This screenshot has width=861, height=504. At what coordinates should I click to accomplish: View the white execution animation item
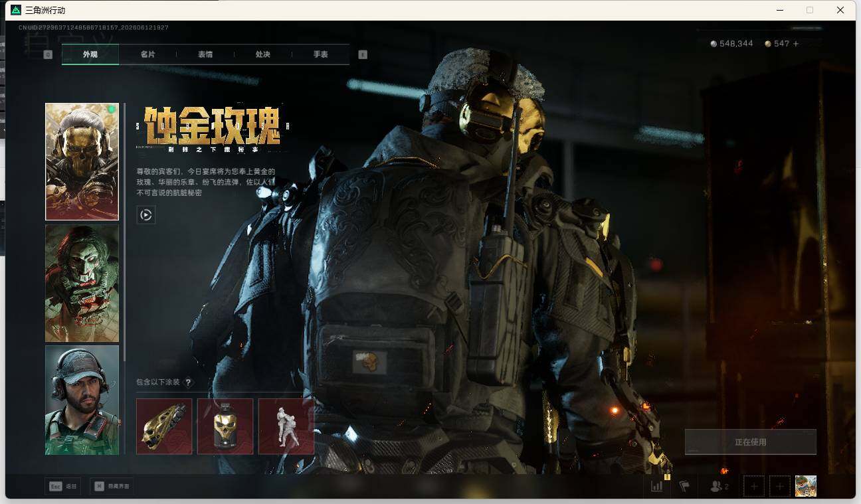click(x=286, y=426)
